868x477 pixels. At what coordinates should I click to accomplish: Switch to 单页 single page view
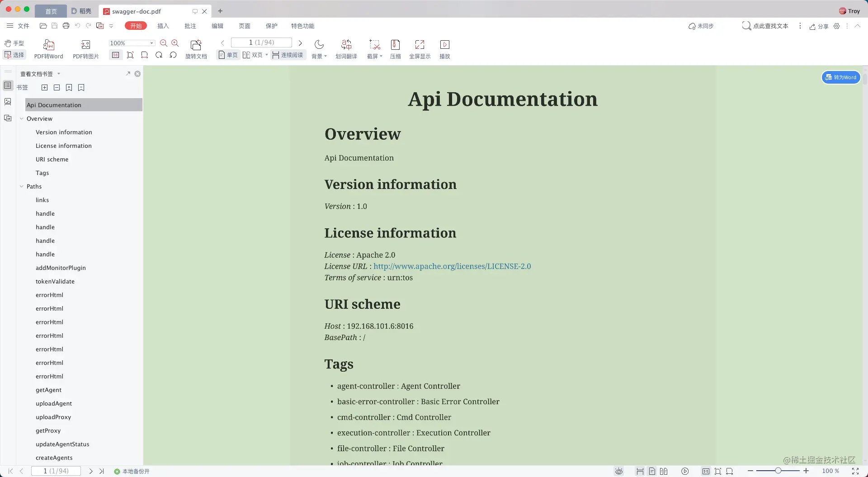[228, 55]
